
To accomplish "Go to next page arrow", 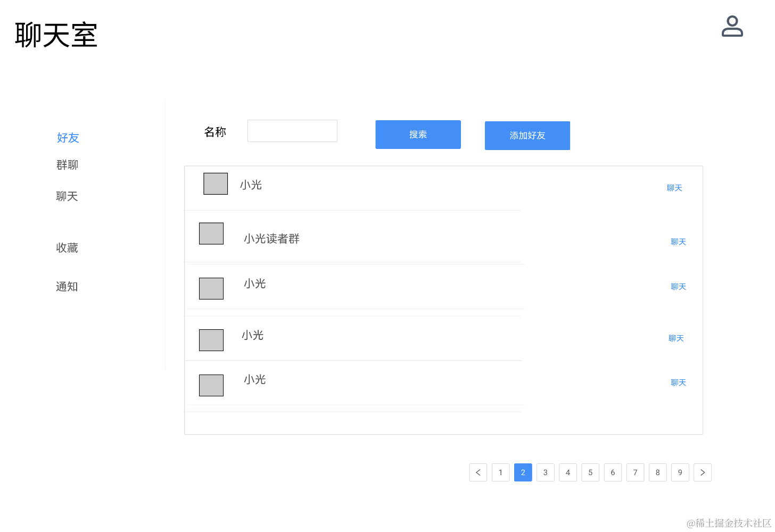I will pyautogui.click(x=703, y=472).
